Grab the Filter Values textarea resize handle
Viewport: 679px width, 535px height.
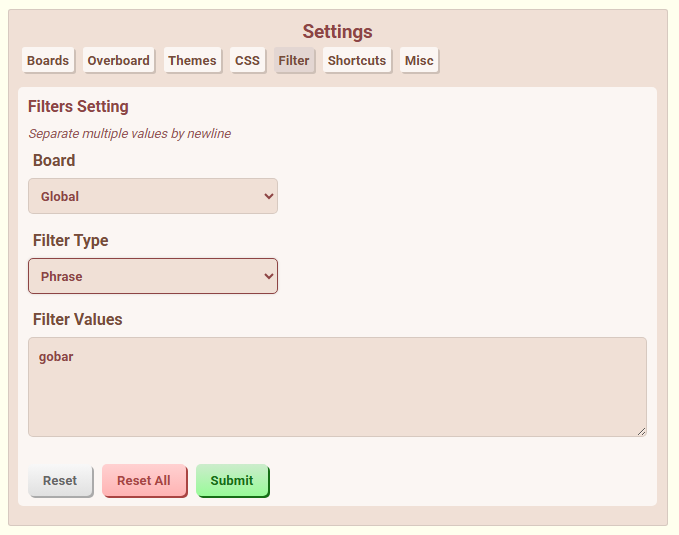641,431
